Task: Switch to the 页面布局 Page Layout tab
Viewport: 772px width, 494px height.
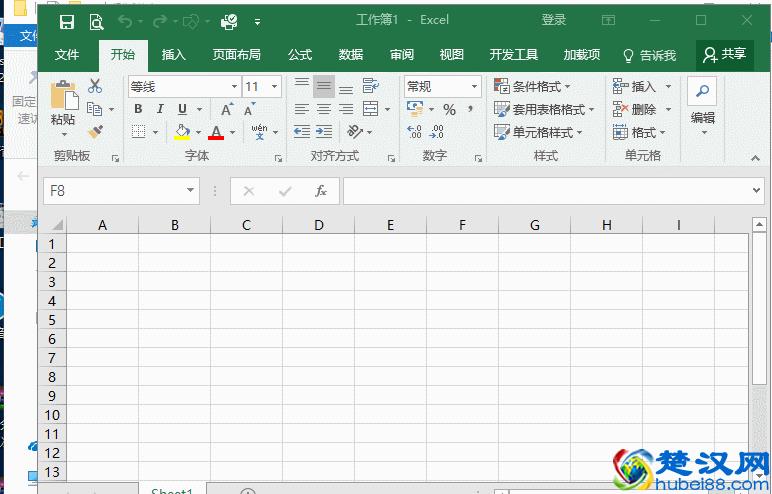Action: point(237,55)
